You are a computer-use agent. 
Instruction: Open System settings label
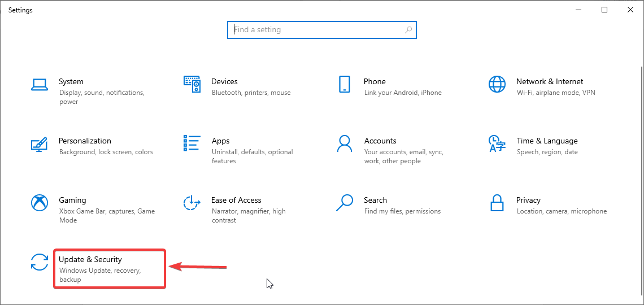71,82
